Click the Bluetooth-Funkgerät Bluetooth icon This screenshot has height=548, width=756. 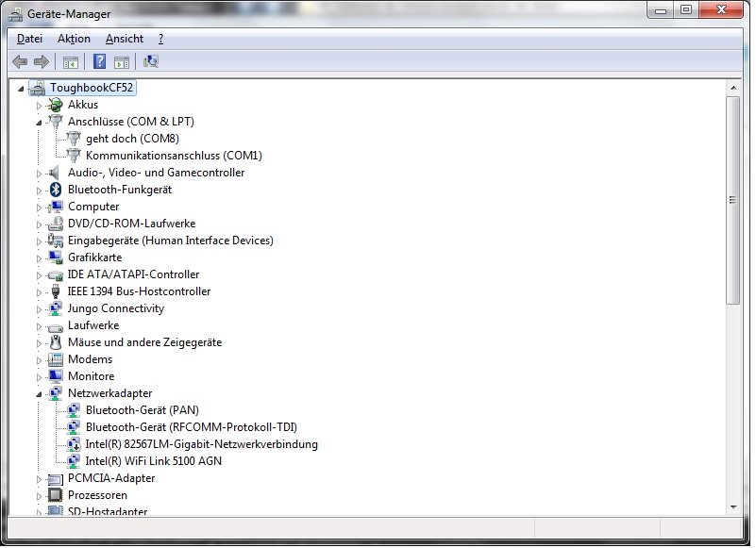56,190
